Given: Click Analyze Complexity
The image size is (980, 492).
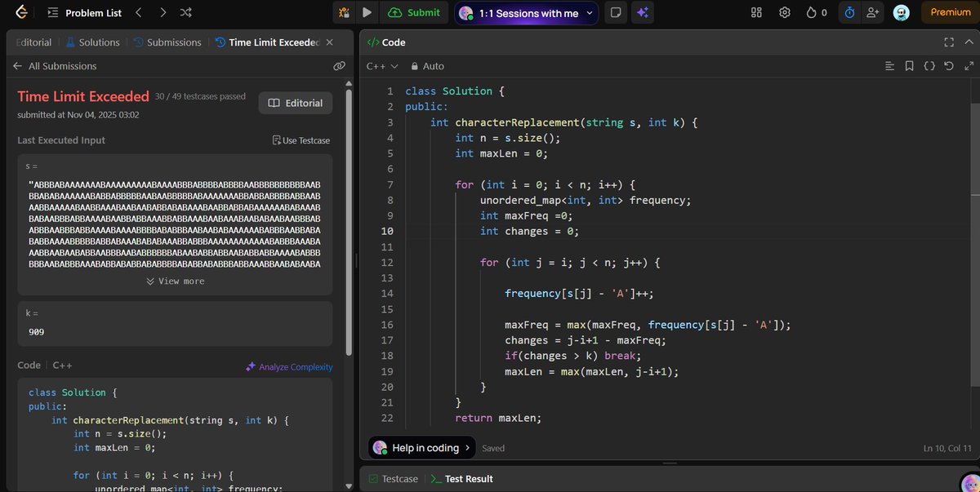Looking at the screenshot, I should tap(289, 367).
